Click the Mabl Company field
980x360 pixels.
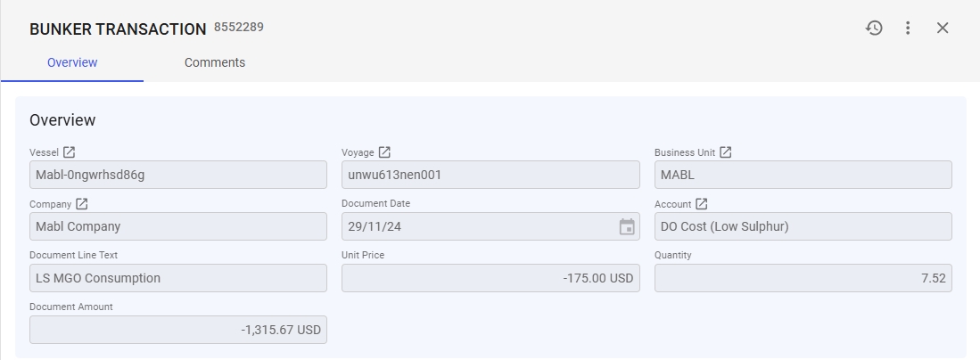pos(178,226)
